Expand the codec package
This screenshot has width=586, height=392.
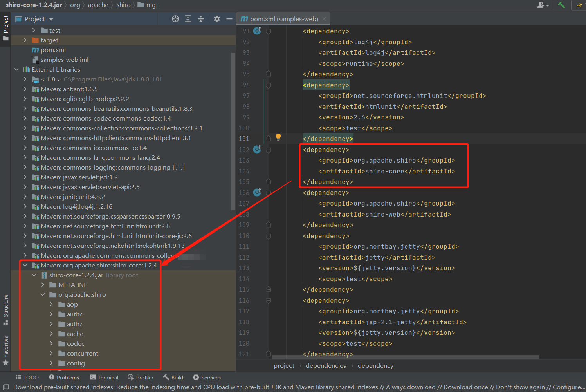[51, 343]
